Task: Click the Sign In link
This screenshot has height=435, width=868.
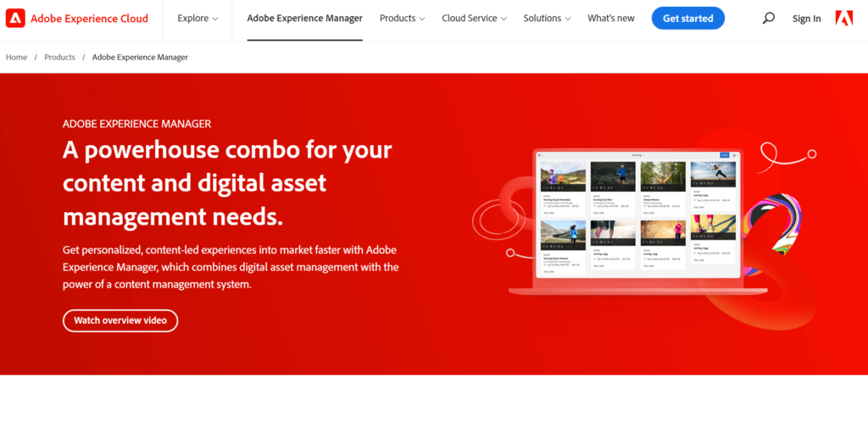Action: [806, 19]
